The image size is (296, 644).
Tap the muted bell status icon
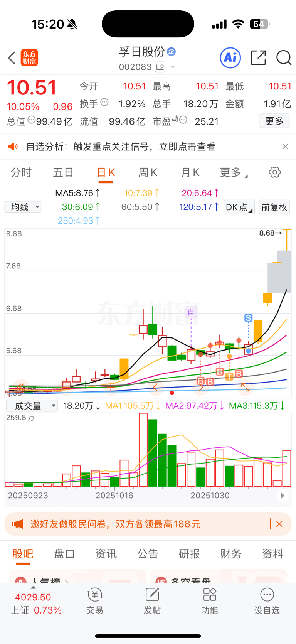coord(72,25)
